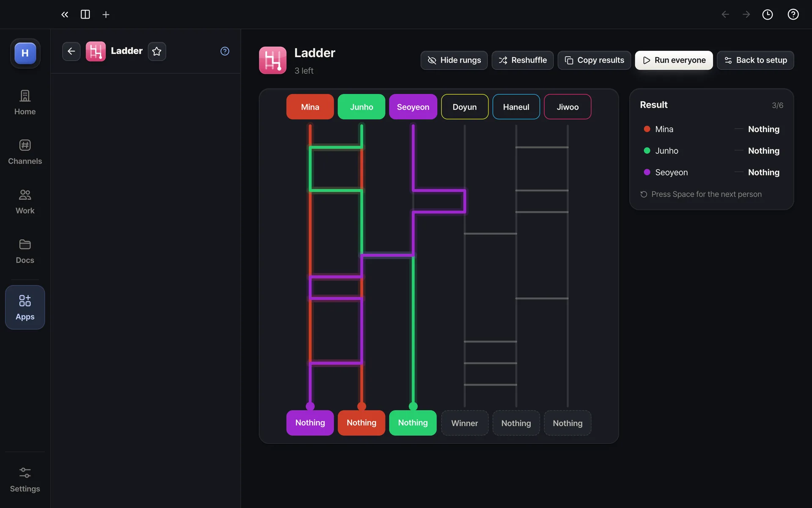Toggle the split panel layout icon
The height and width of the screenshot is (508, 812).
point(85,14)
